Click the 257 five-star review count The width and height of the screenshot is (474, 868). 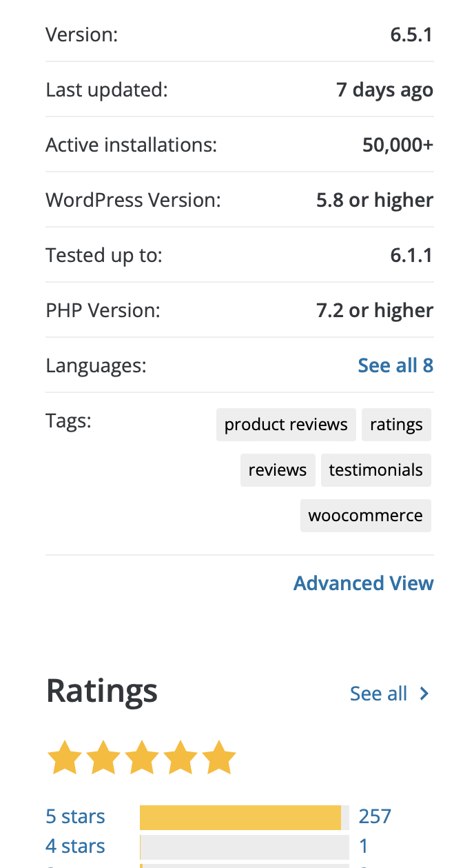[x=375, y=817]
